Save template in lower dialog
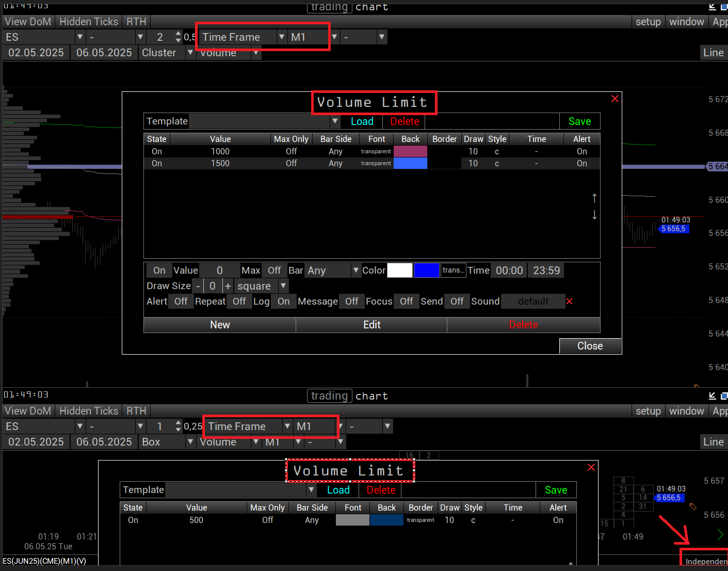Viewport: 728px width, 571px height. pyautogui.click(x=556, y=490)
